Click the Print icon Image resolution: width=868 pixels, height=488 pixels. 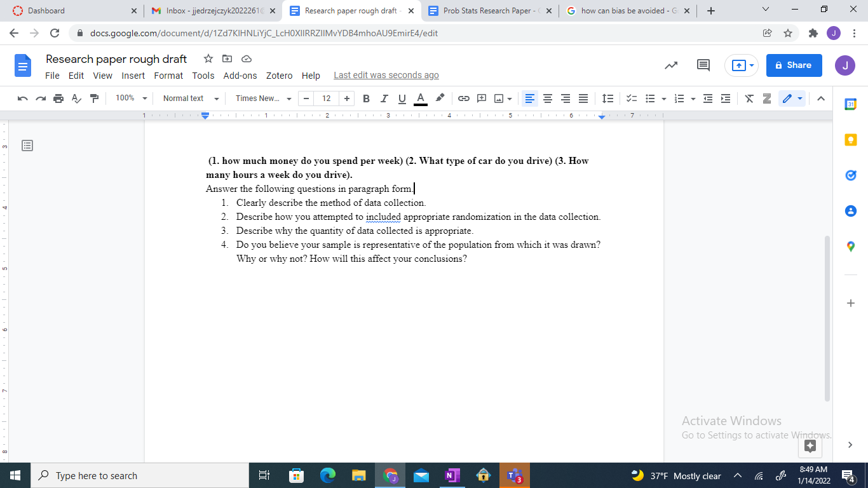pos(58,98)
